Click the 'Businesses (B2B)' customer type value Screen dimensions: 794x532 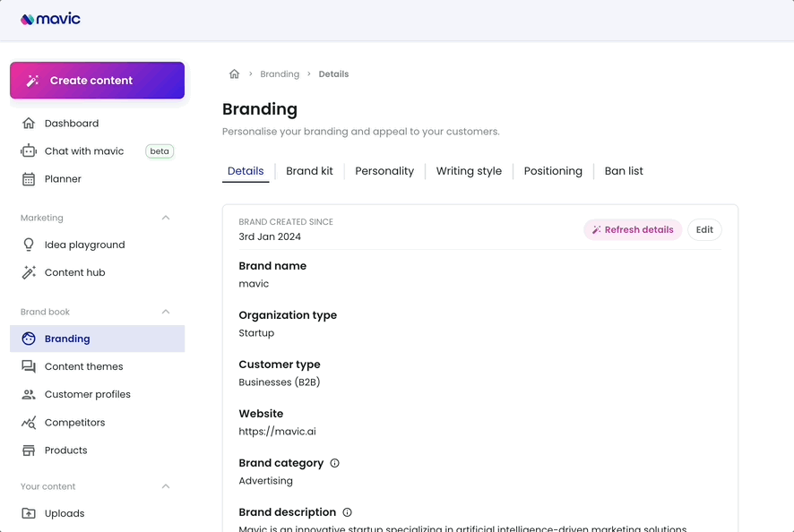[280, 382]
